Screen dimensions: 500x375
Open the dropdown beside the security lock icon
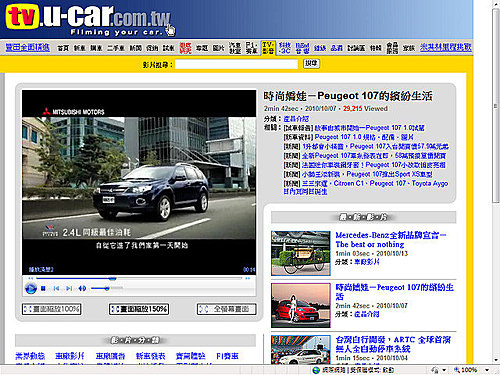pos(444,370)
